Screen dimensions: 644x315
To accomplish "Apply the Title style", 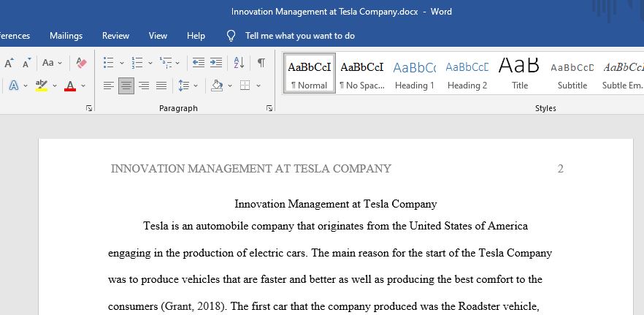I will point(520,73).
